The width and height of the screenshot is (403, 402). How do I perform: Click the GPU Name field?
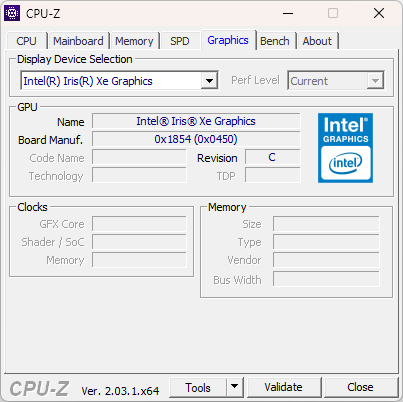click(x=196, y=121)
